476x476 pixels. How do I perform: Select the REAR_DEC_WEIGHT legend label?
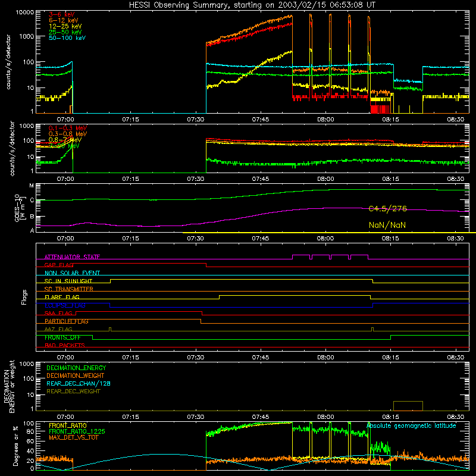click(x=73, y=392)
